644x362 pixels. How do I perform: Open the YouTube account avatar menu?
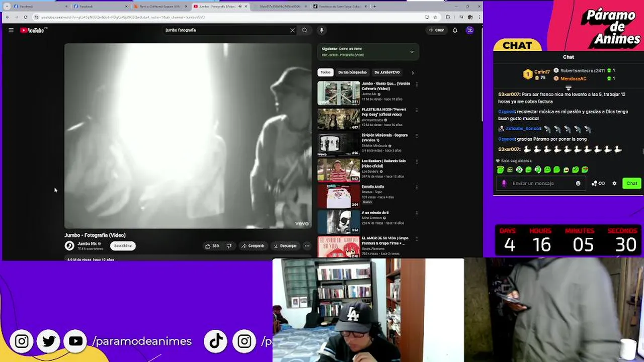(469, 30)
